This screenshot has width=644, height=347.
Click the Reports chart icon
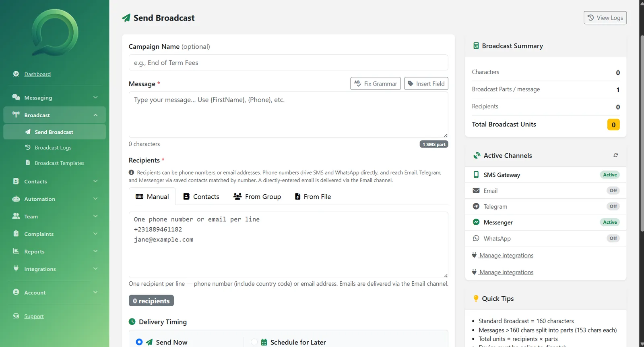click(x=16, y=251)
